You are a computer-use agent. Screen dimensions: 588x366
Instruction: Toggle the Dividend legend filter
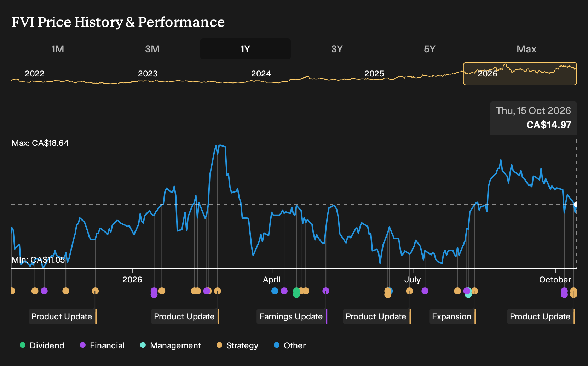[42, 345]
